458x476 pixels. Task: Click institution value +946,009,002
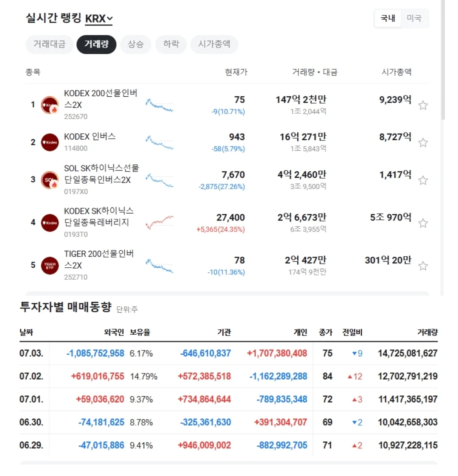pyautogui.click(x=204, y=445)
